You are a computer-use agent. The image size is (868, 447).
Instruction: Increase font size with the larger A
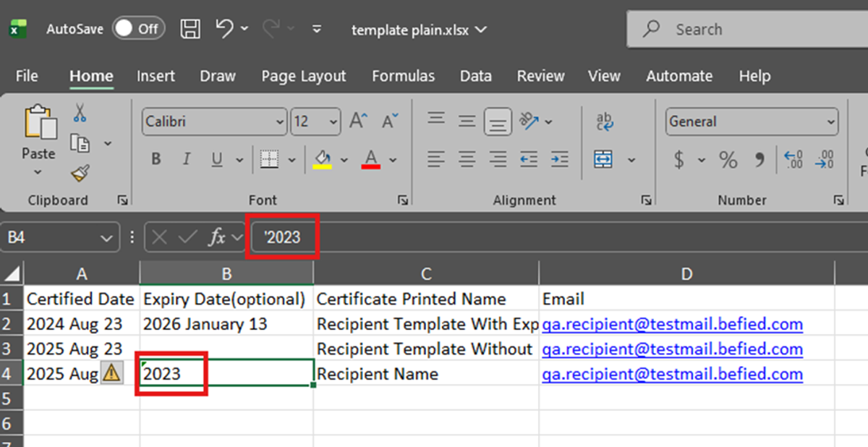click(359, 121)
